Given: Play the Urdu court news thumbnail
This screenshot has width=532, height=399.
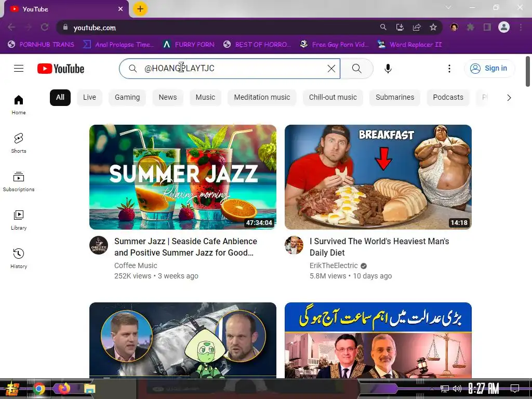Looking at the screenshot, I should tap(378, 340).
